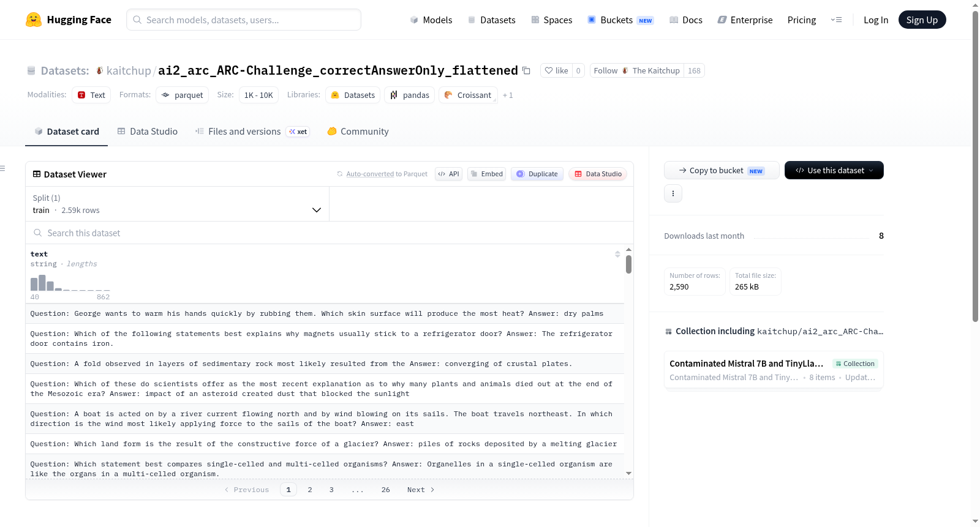Click the Hugging Face logo icon
The image size is (980, 527).
(x=34, y=20)
